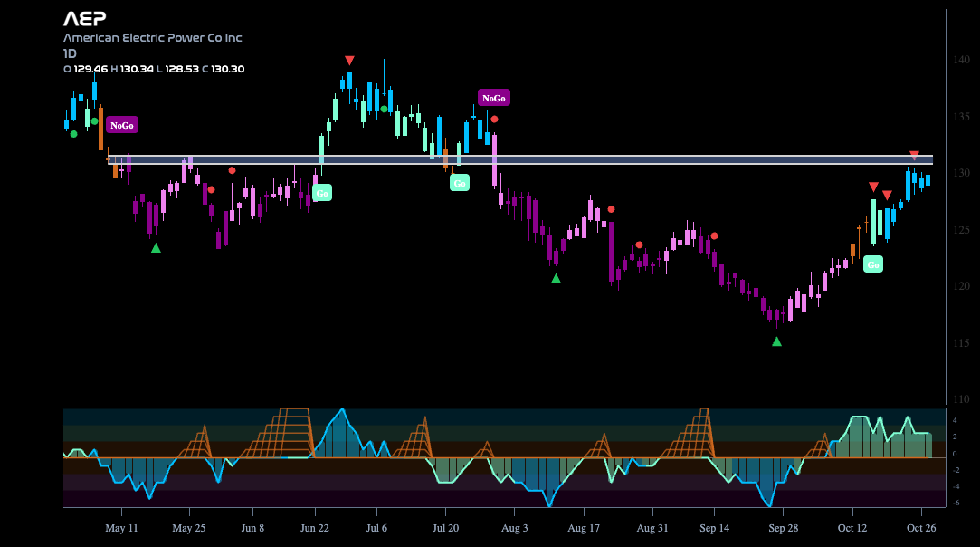Click the 140 price axis label
Viewport: 980px width, 547px height.
961,60
